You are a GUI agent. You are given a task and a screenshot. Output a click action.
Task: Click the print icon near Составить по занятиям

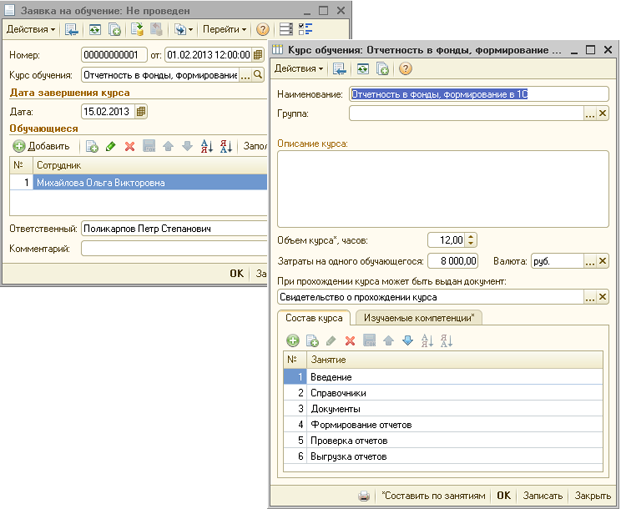[x=364, y=496]
